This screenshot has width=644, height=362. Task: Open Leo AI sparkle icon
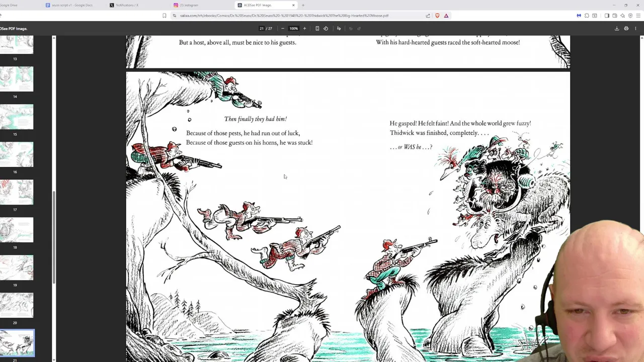point(622,16)
